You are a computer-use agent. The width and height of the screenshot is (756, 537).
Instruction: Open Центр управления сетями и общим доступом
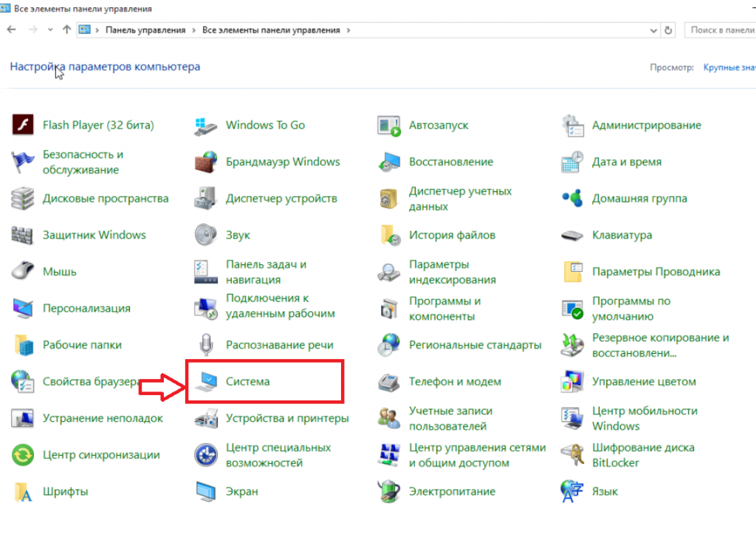pyautogui.click(x=478, y=455)
